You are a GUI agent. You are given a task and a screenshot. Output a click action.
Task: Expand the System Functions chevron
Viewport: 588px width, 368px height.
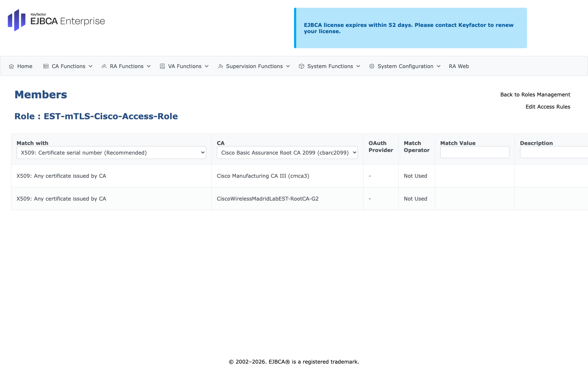click(x=358, y=66)
